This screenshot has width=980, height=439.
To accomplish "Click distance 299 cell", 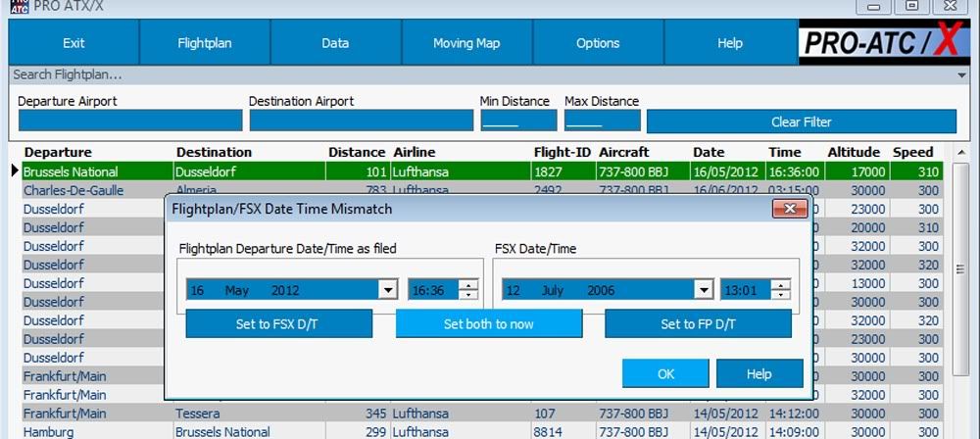I will pyautogui.click(x=358, y=431).
